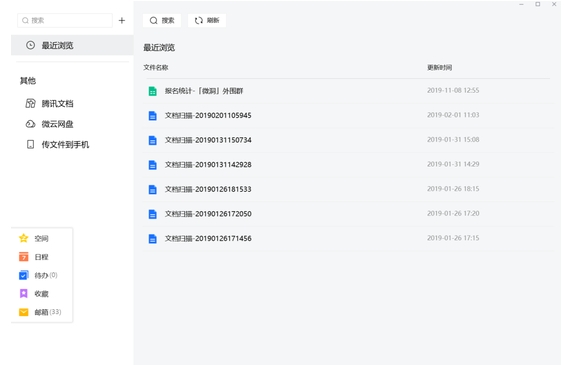Click the 刷新 refresh button
The height and width of the screenshot is (365, 564).
coord(207,20)
